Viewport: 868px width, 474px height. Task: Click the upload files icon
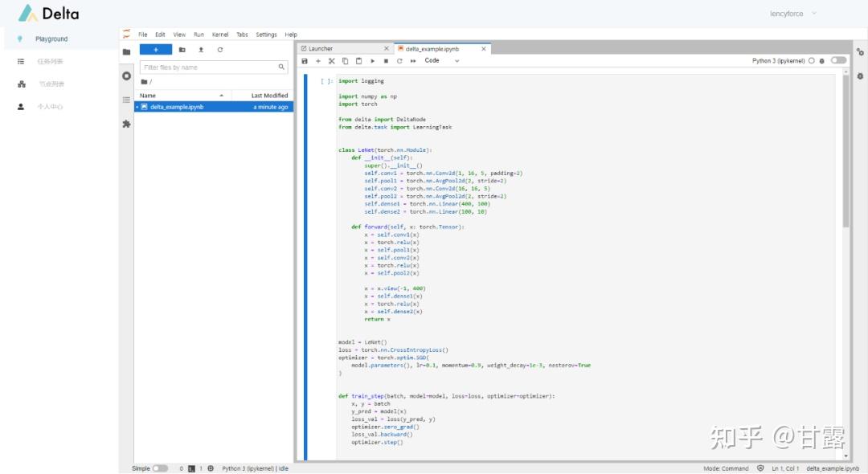tap(201, 50)
